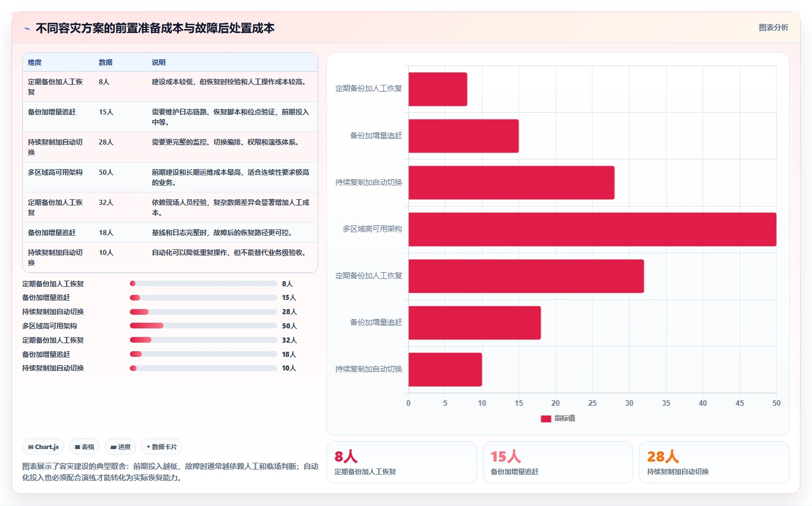Select the 进度 tag
The width and height of the screenshot is (812, 506).
120,447
